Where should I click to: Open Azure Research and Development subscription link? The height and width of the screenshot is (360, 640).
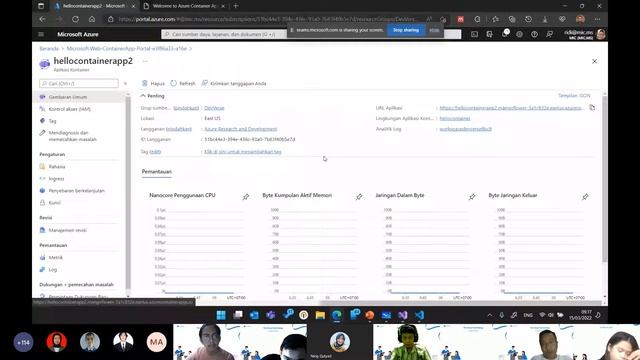(240, 129)
